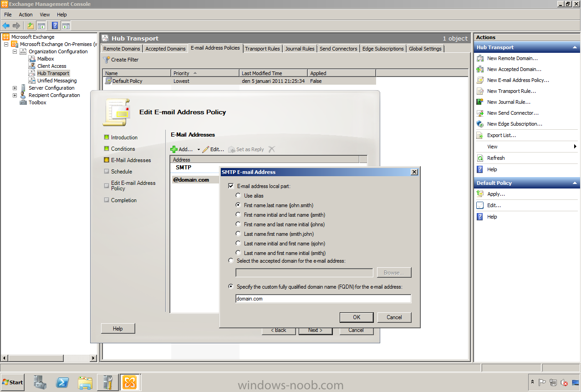This screenshot has width=581, height=392.
Task: Click OK in SMTP E-mail Address dialog
Action: (357, 317)
